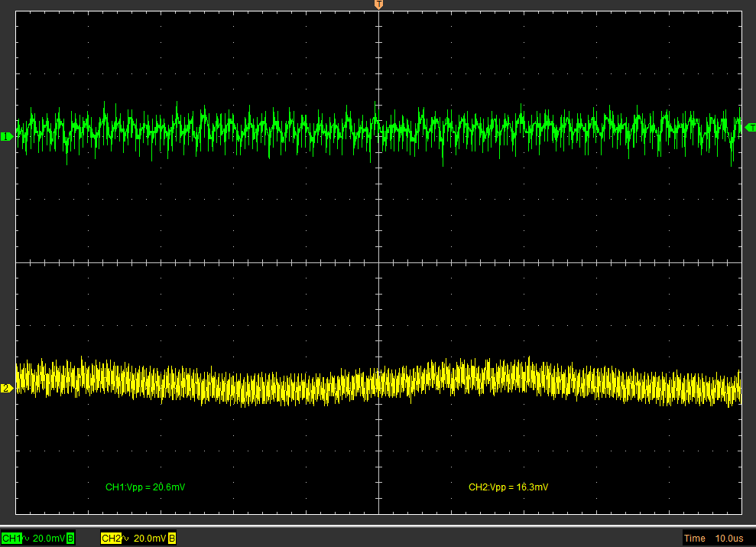Click the CH2 AC coupling symbol
Screen dimensions: 756x547
[126, 539]
